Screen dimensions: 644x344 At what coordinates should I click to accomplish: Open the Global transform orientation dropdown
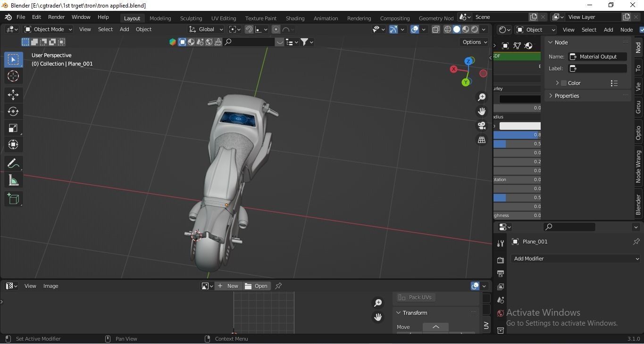(206, 29)
